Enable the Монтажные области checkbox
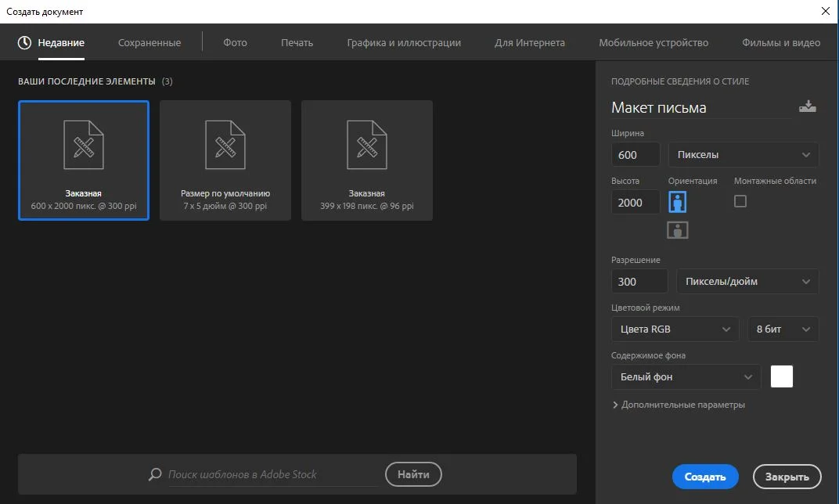This screenshot has width=839, height=504. coord(740,201)
